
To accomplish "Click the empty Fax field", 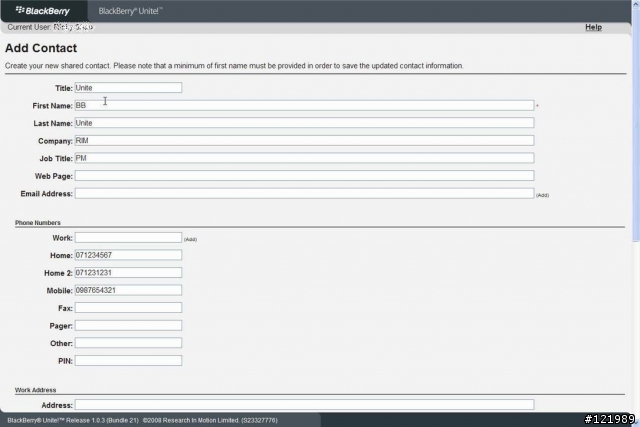I will tap(128, 308).
